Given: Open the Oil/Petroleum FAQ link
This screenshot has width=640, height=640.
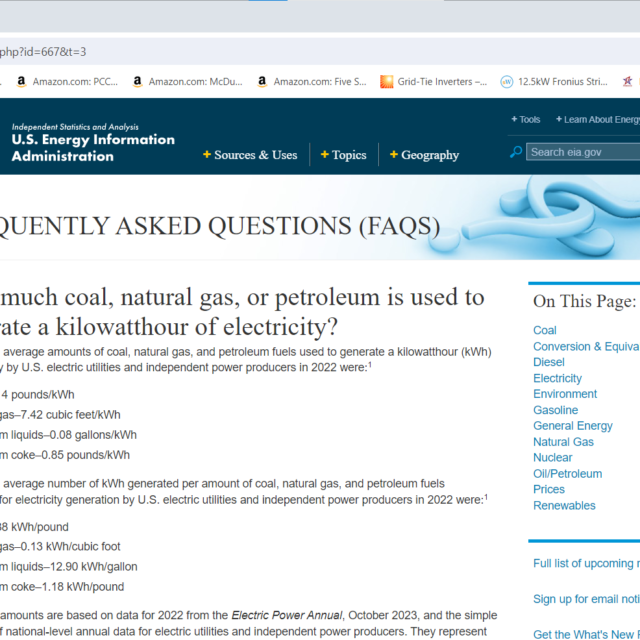Looking at the screenshot, I should point(567,474).
